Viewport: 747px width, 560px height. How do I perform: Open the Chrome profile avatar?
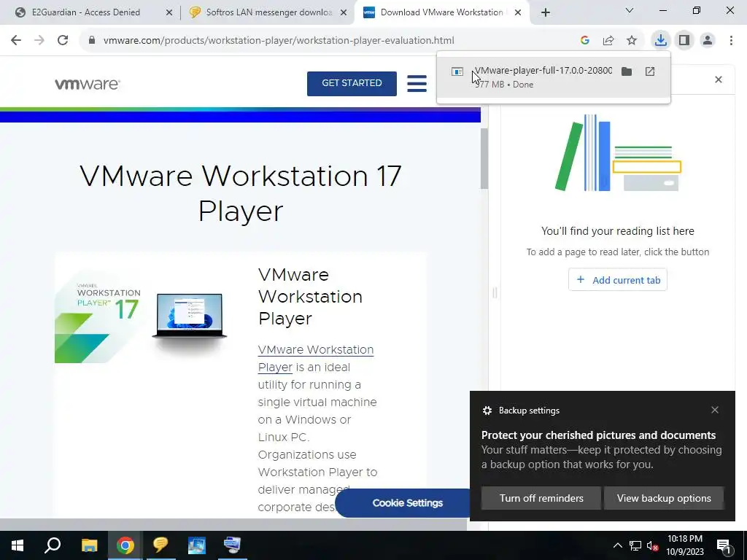click(708, 41)
